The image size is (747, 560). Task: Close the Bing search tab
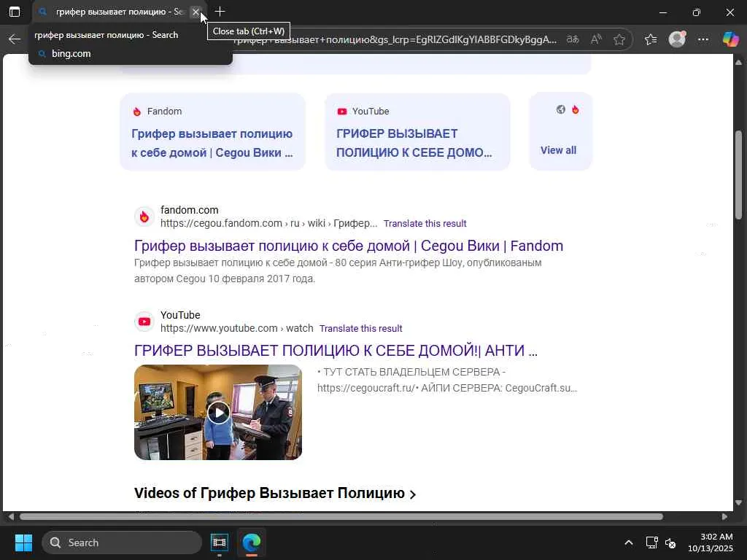coord(196,12)
